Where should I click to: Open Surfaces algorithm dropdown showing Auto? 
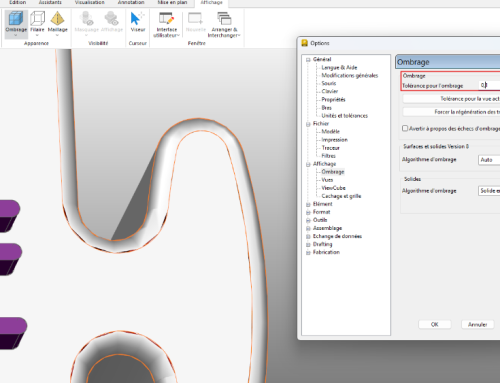click(489, 160)
